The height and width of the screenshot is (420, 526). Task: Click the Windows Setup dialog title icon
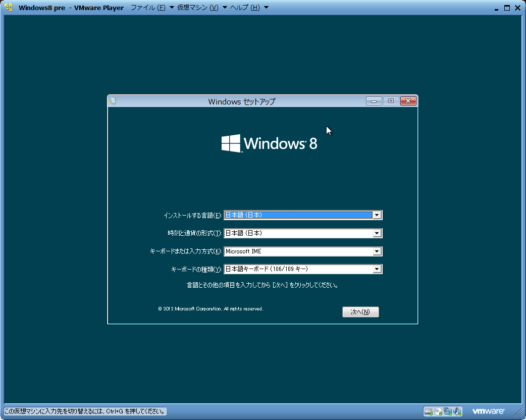[x=113, y=101]
